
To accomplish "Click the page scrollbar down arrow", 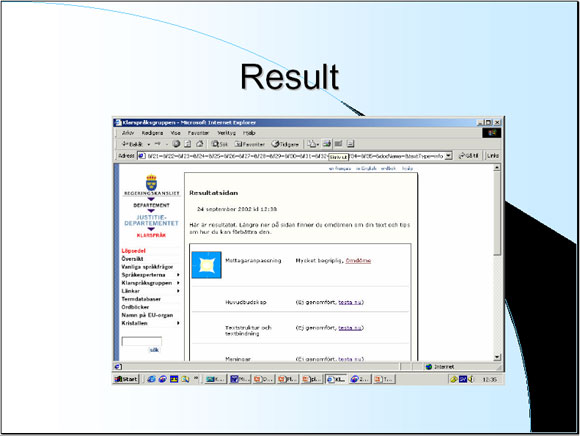I will (497, 357).
